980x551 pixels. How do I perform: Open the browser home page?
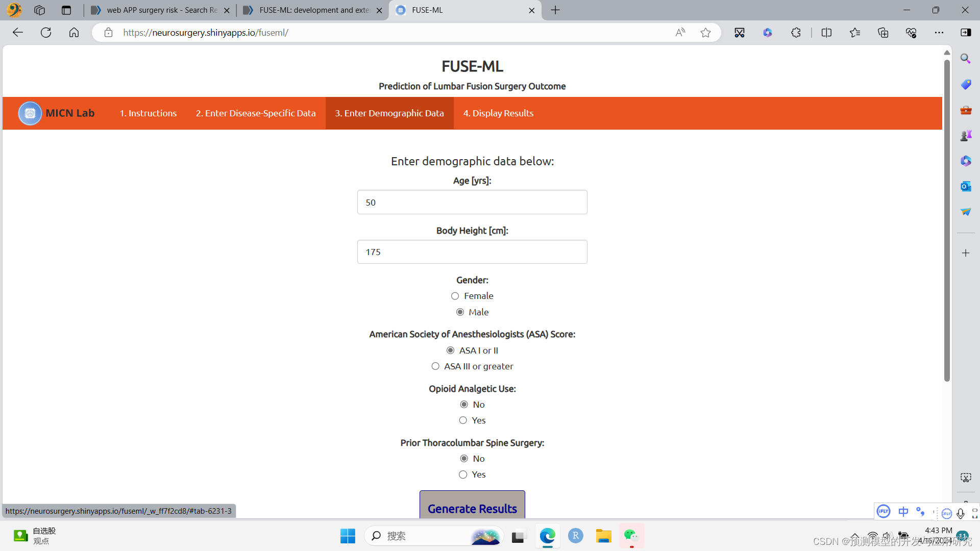[74, 33]
